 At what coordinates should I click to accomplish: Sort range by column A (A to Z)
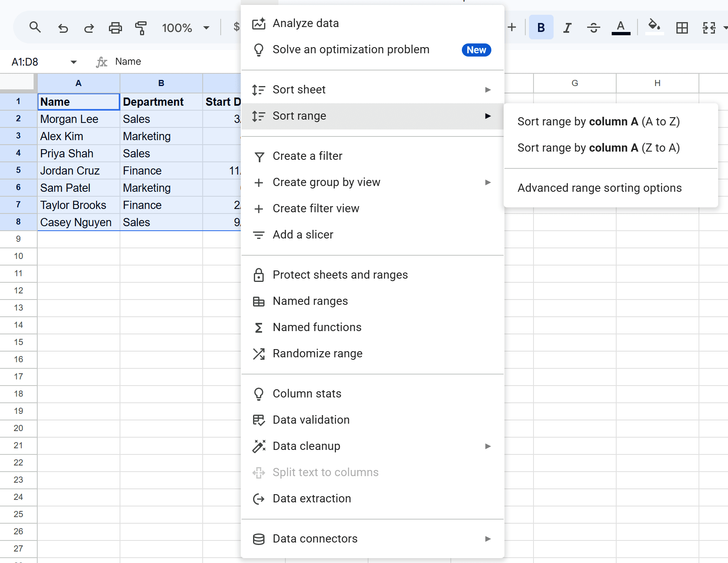pyautogui.click(x=611, y=122)
